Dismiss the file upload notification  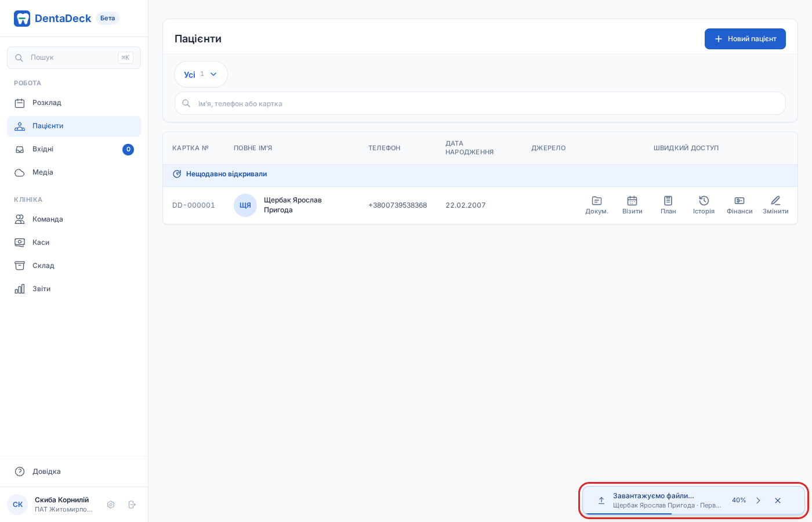click(x=778, y=500)
